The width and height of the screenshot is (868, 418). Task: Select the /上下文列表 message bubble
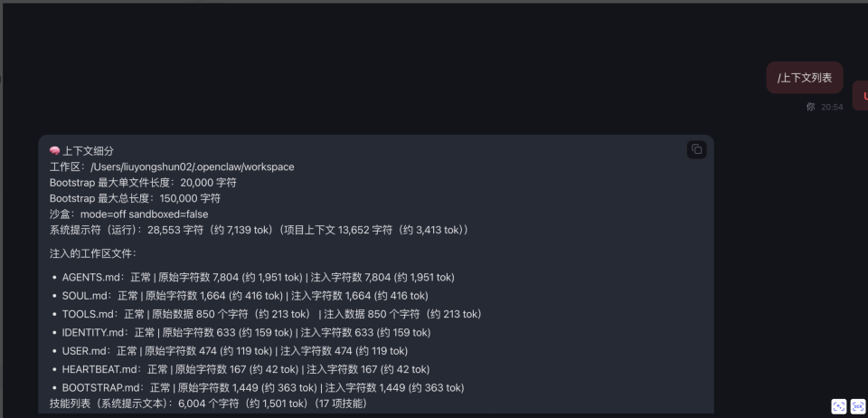805,78
